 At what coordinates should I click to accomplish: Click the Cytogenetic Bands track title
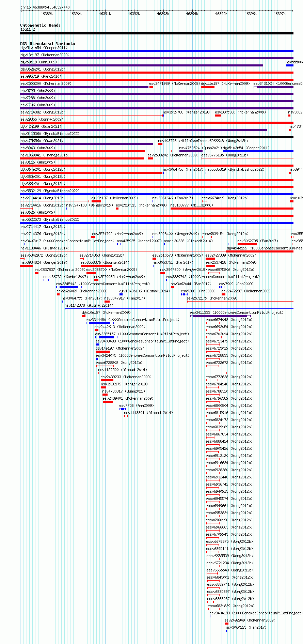click(x=41, y=26)
